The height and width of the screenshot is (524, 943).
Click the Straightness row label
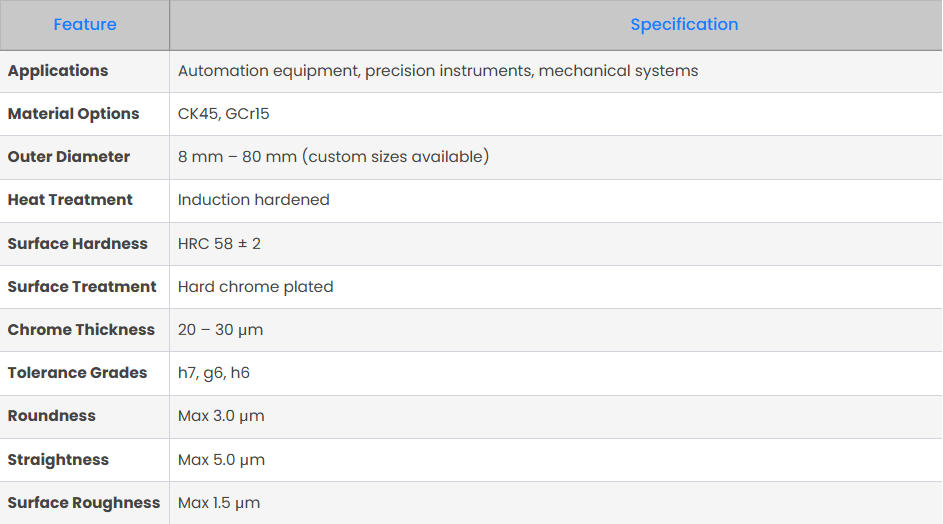(58, 460)
